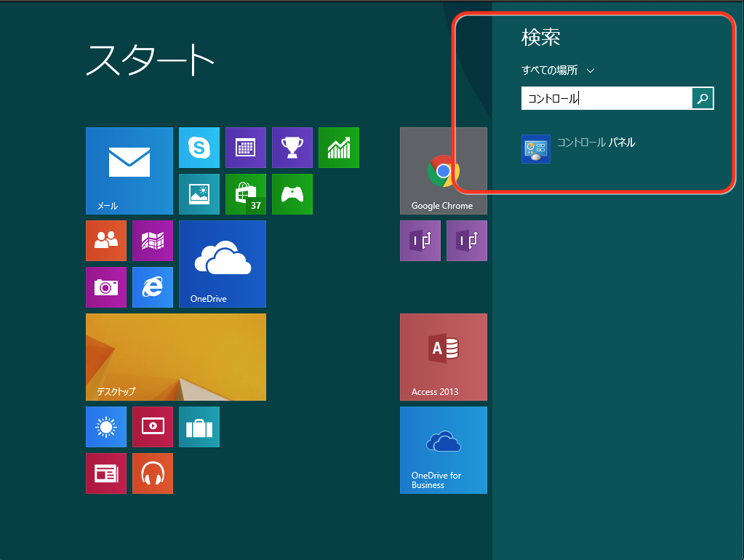Open the Sports trophy tile
The width and height of the screenshot is (744, 560).
pos(292,148)
